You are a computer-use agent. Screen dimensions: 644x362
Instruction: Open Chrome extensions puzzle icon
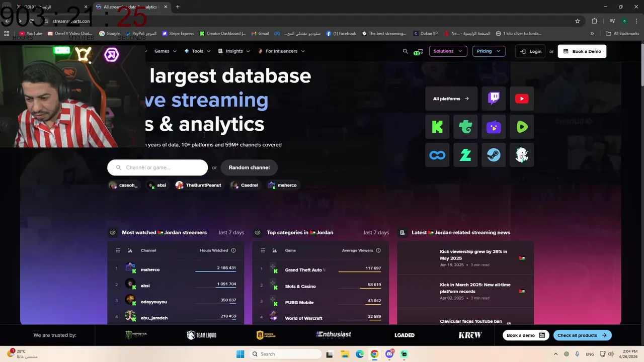tap(594, 21)
